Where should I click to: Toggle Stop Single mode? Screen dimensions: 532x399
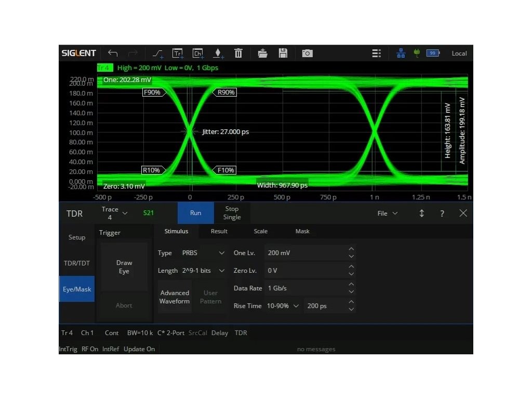pyautogui.click(x=232, y=213)
